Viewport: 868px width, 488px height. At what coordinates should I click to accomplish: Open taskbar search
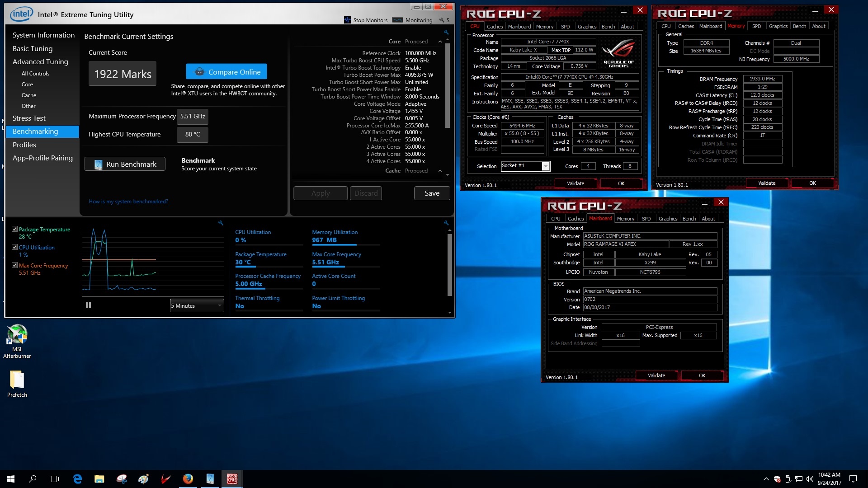click(x=33, y=479)
